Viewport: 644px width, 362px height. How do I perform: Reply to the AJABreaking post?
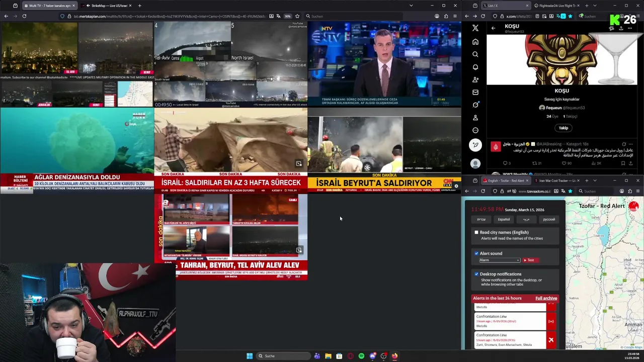click(507, 163)
